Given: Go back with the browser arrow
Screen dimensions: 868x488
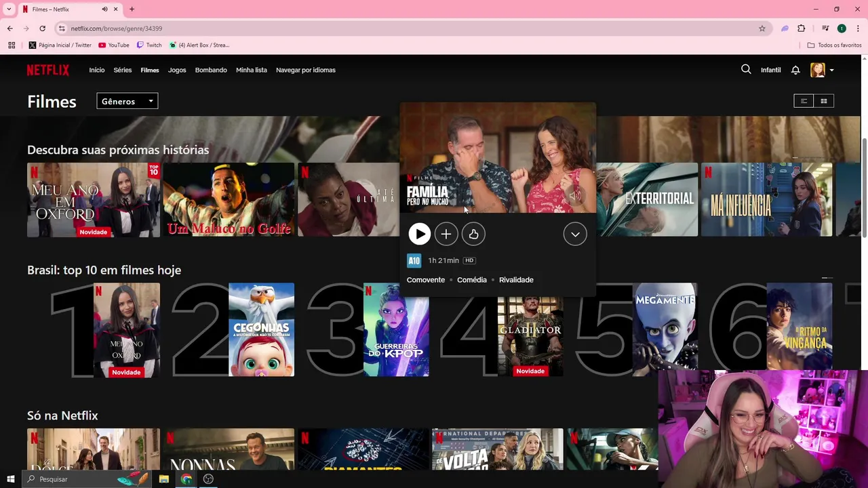Looking at the screenshot, I should [x=9, y=28].
